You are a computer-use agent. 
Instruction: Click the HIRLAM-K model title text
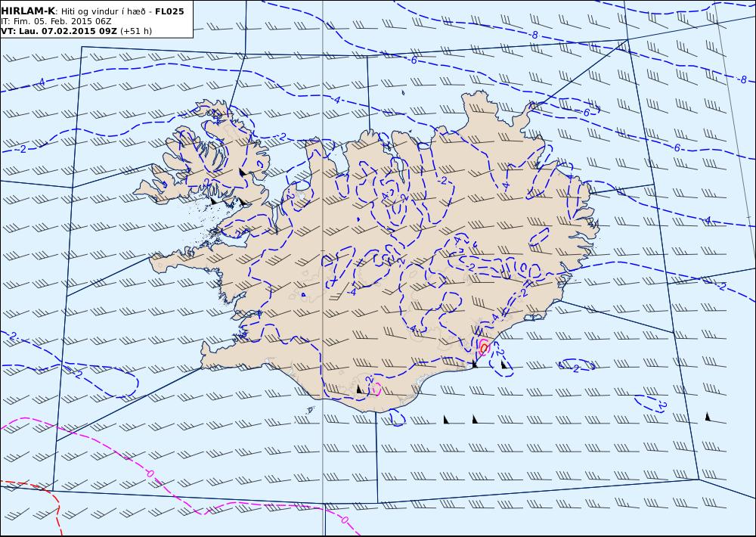[28, 11]
